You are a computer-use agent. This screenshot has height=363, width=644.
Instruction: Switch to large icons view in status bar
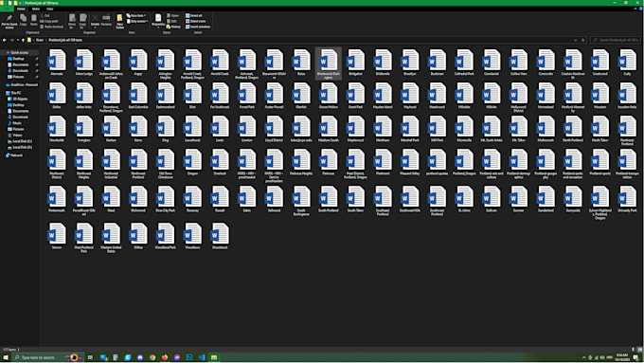pyautogui.click(x=640, y=349)
